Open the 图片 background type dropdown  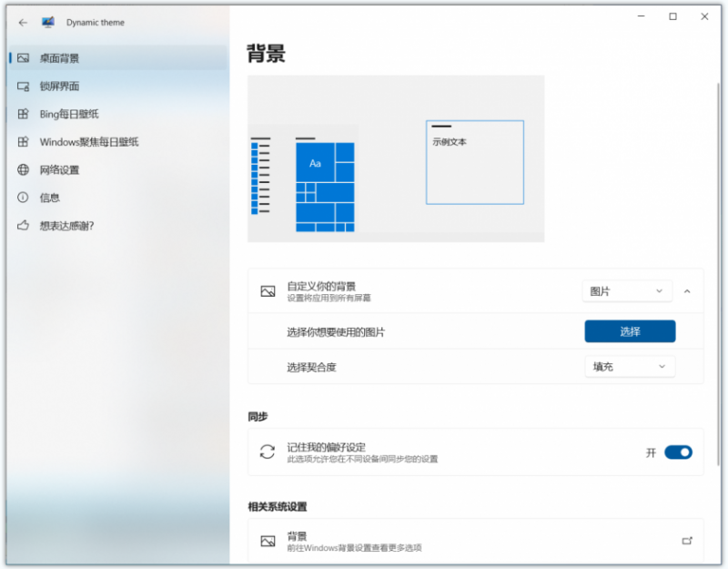[x=627, y=291]
